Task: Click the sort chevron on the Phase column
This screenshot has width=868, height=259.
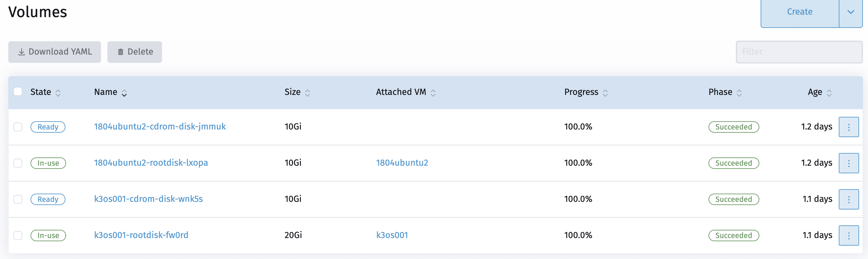Action: pos(740,92)
